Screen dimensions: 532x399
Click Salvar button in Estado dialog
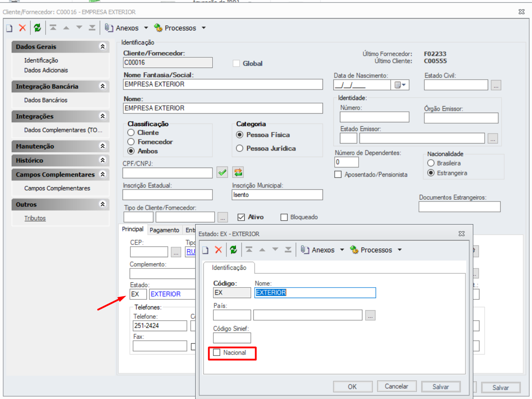click(441, 386)
